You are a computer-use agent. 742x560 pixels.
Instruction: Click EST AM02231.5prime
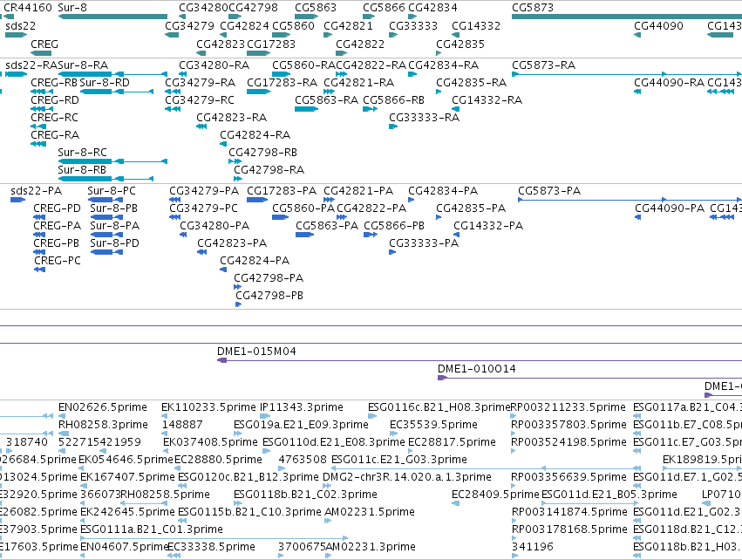pyautogui.click(x=370, y=512)
